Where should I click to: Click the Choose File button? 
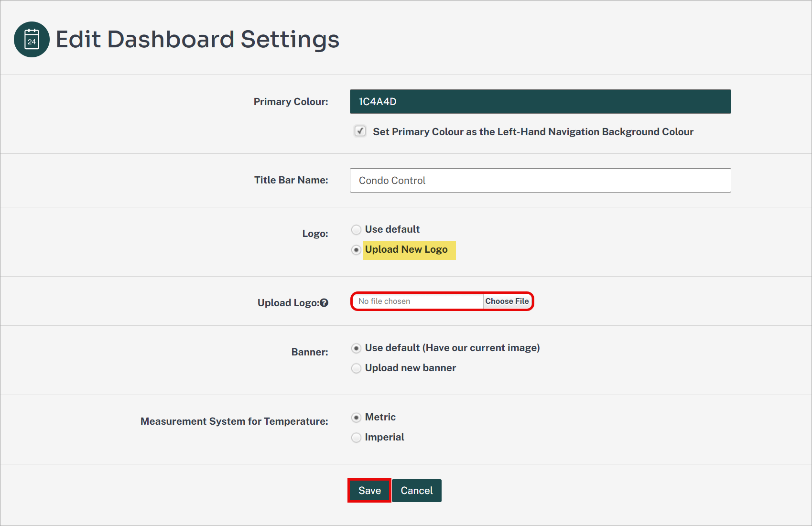pos(507,301)
